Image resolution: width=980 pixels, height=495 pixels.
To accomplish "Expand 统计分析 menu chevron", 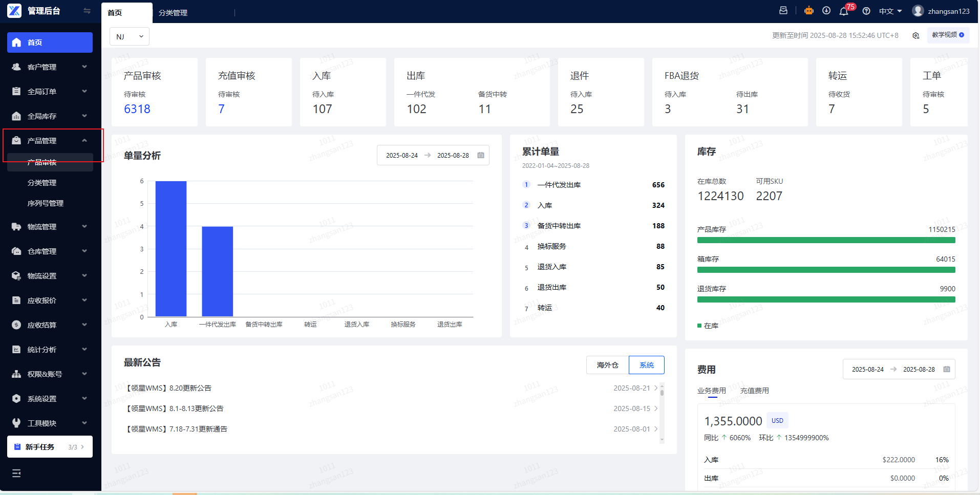I will coord(84,349).
